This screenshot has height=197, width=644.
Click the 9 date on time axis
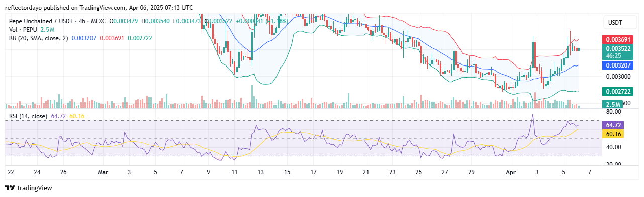click(x=208, y=172)
